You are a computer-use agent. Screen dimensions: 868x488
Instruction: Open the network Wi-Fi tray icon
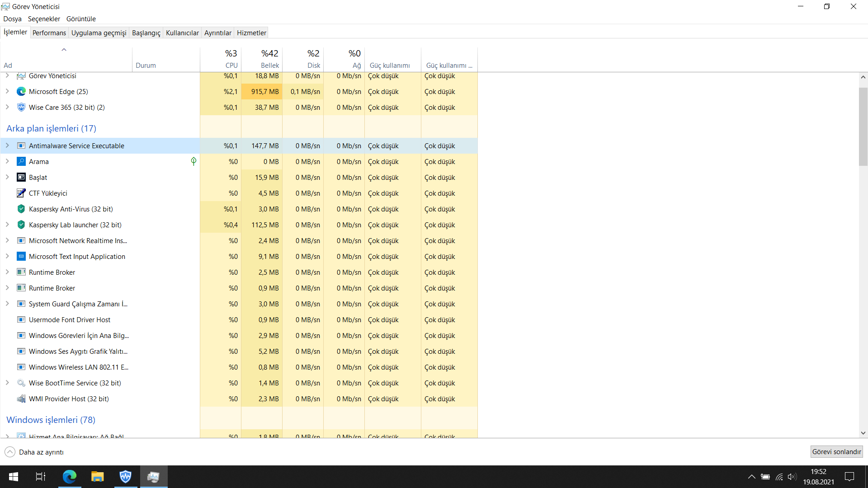779,477
